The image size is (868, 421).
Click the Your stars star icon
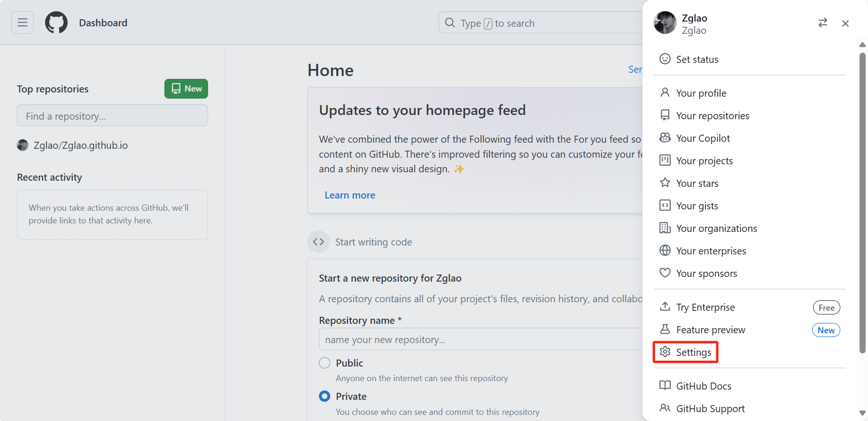point(665,183)
